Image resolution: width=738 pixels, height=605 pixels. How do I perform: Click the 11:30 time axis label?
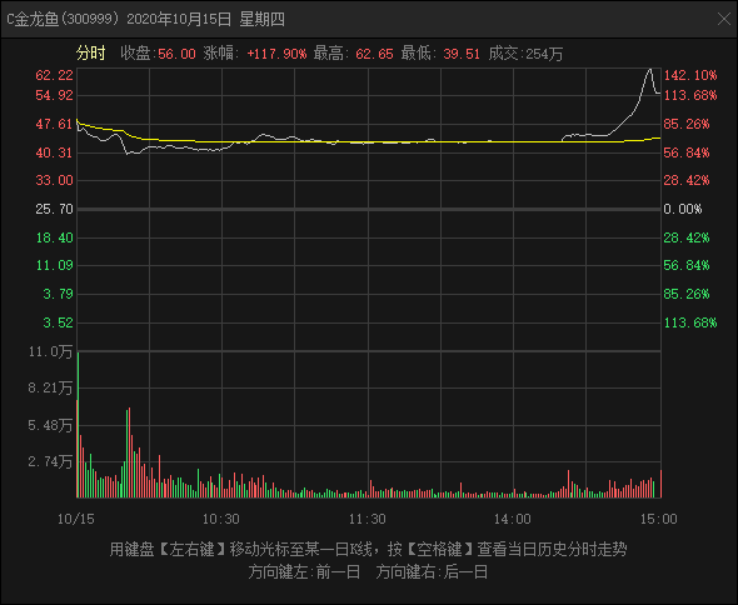pyautogui.click(x=367, y=519)
